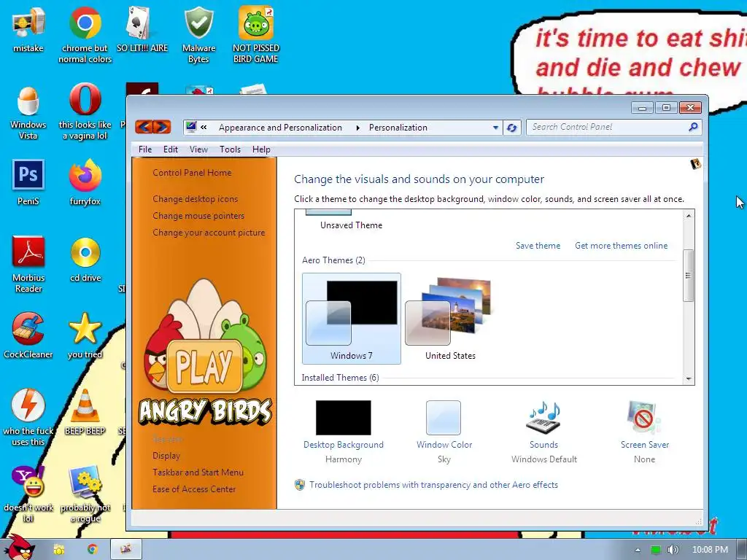The height and width of the screenshot is (560, 747).
Task: Open the Tools menu
Action: point(230,149)
